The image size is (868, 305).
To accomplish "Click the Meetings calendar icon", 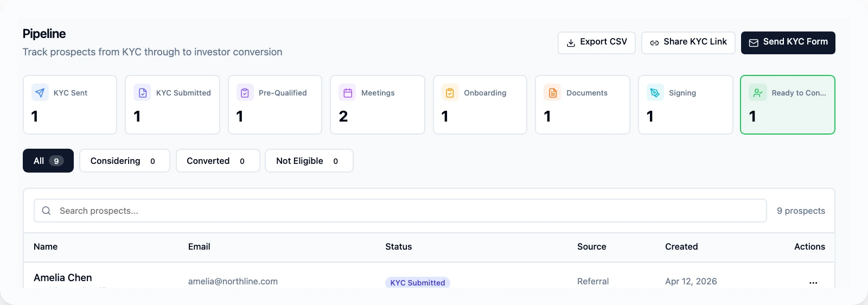I will click(x=348, y=93).
